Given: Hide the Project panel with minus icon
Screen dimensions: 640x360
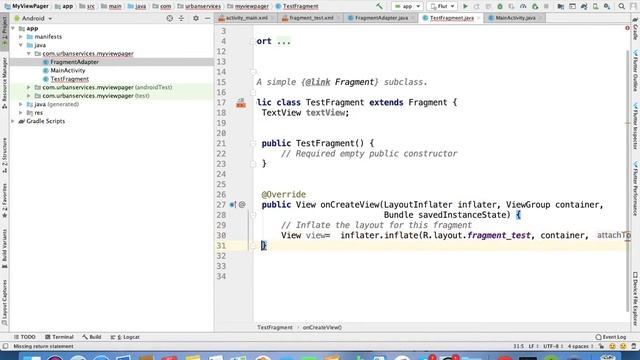Looking at the screenshot, I should coord(207,18).
